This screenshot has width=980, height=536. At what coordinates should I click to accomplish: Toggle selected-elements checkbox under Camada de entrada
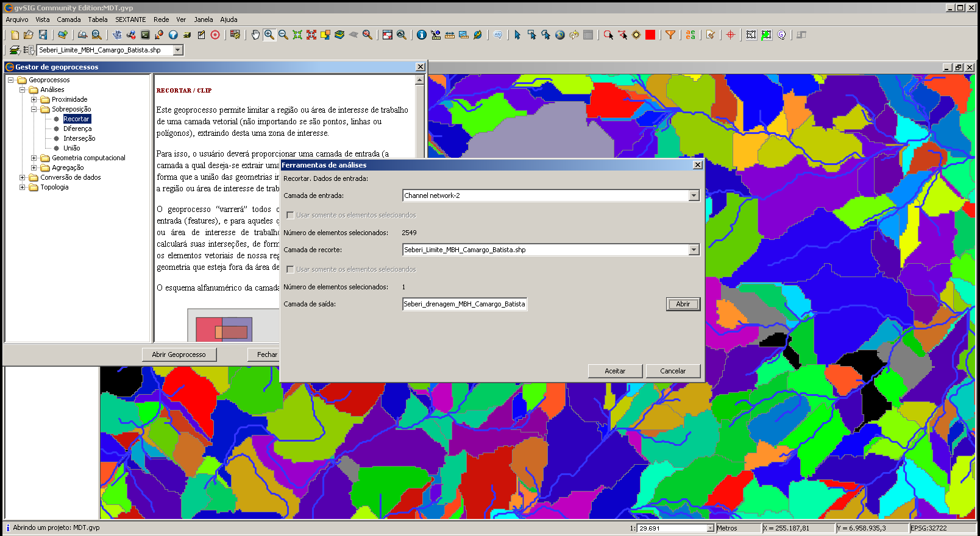(290, 215)
